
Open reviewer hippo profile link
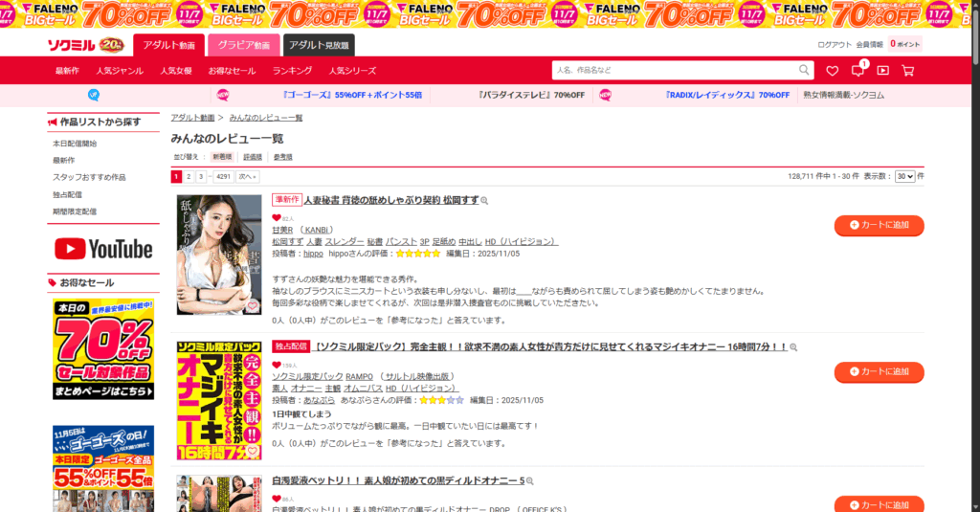click(313, 254)
